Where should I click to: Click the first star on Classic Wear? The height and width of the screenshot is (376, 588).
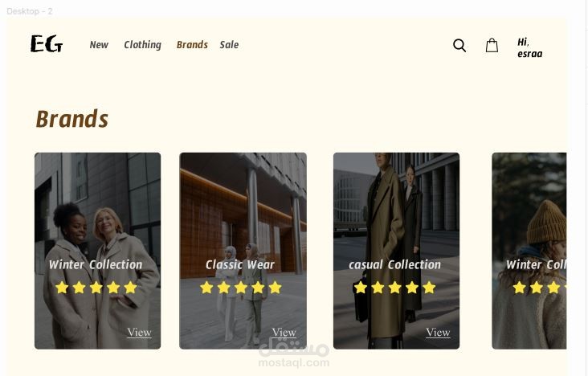point(206,288)
